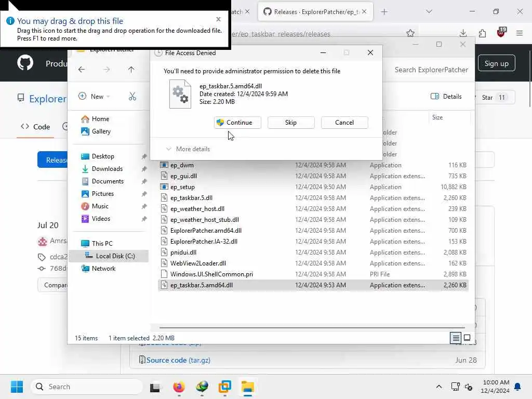Go back in File Explorer
The width and height of the screenshot is (532, 399).
[82, 70]
